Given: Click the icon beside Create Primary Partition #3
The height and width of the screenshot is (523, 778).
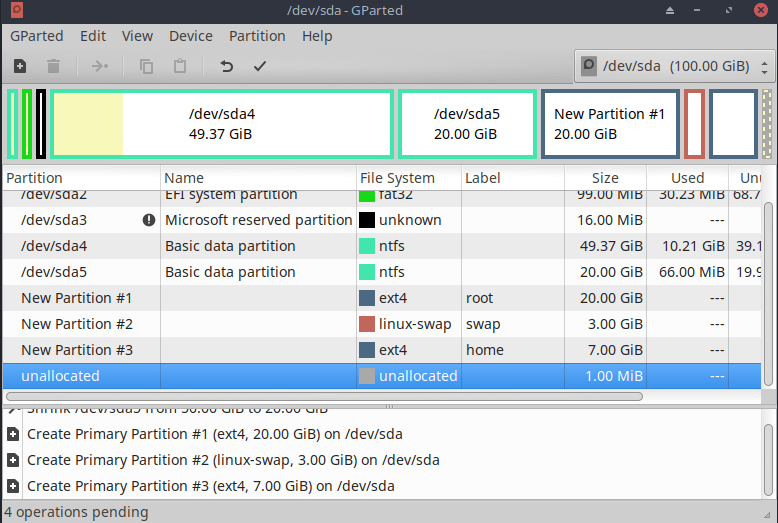Looking at the screenshot, I should point(13,486).
